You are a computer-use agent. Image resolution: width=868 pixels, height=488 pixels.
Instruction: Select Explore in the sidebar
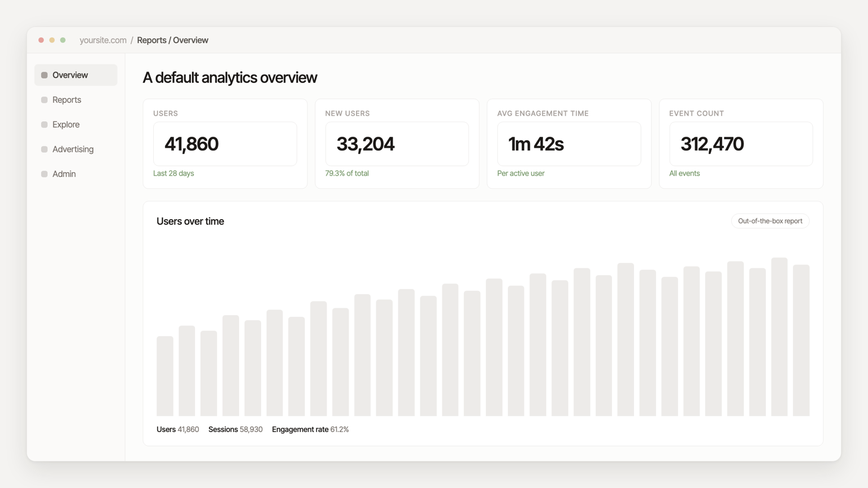76,125
